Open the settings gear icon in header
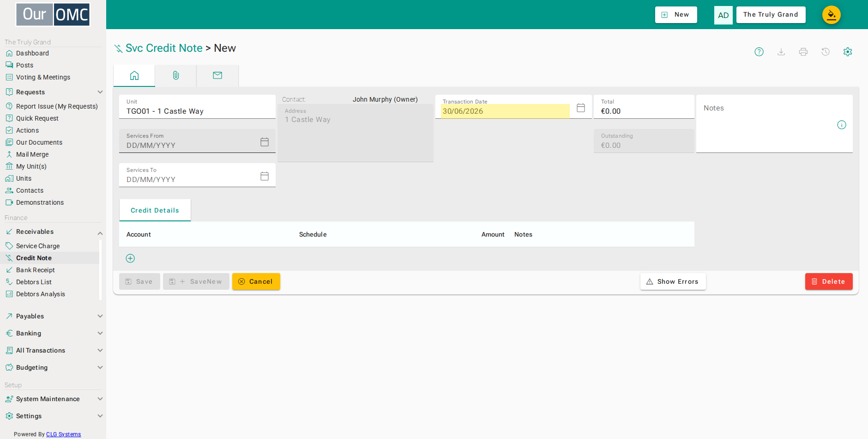 pos(848,52)
